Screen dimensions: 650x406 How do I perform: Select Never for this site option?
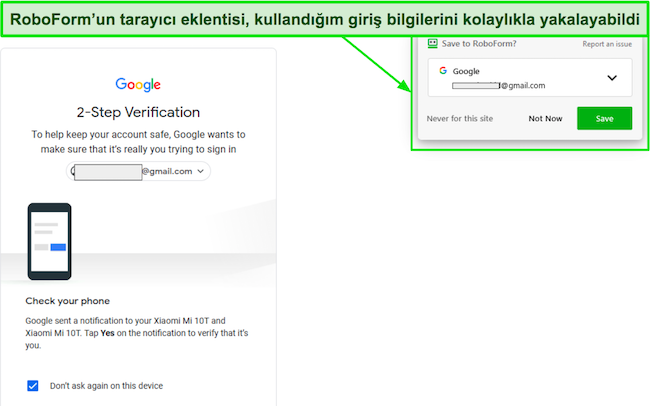pyautogui.click(x=460, y=119)
